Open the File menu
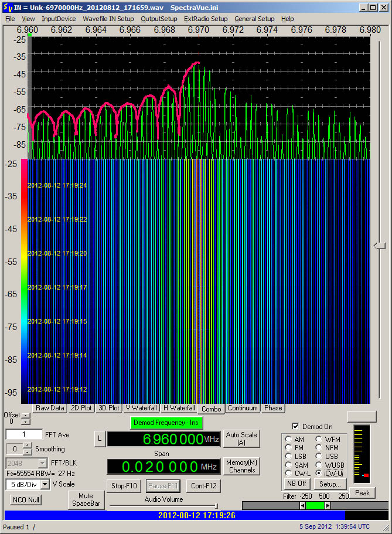 tap(10, 19)
